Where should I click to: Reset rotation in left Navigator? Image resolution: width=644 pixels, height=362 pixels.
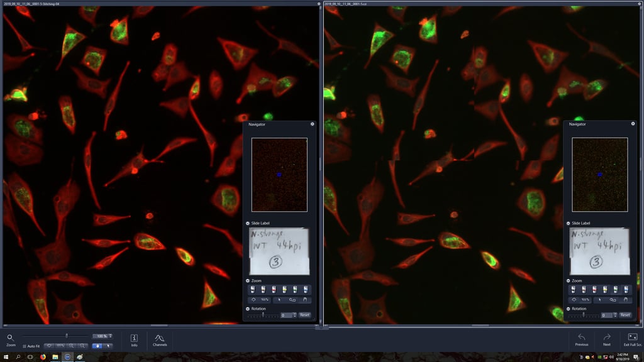click(x=305, y=315)
